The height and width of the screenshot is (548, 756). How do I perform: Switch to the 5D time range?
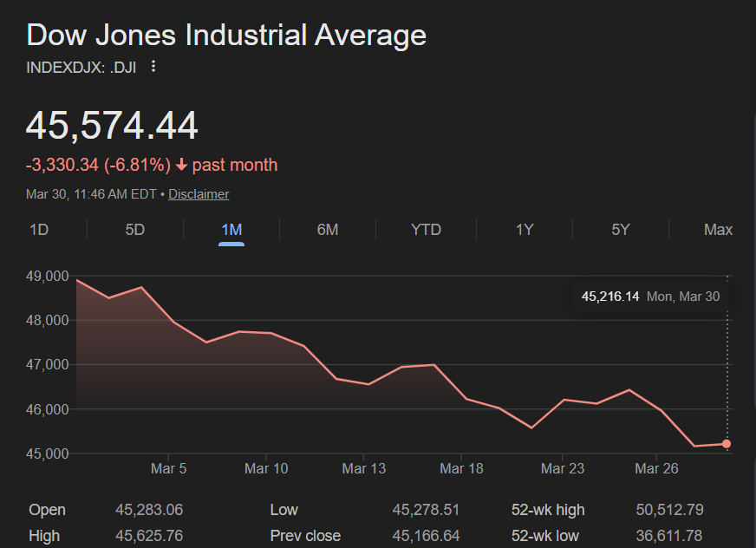(135, 230)
